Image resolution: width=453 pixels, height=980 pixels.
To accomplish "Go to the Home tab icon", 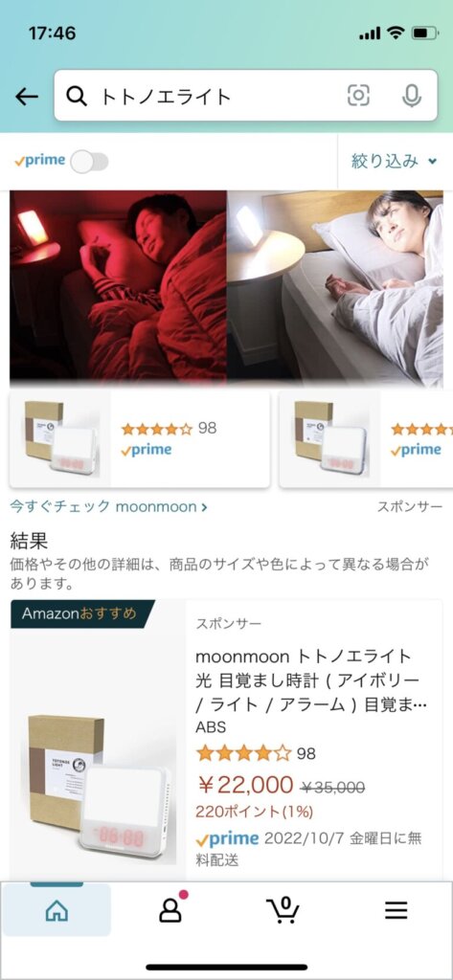I will (x=57, y=909).
